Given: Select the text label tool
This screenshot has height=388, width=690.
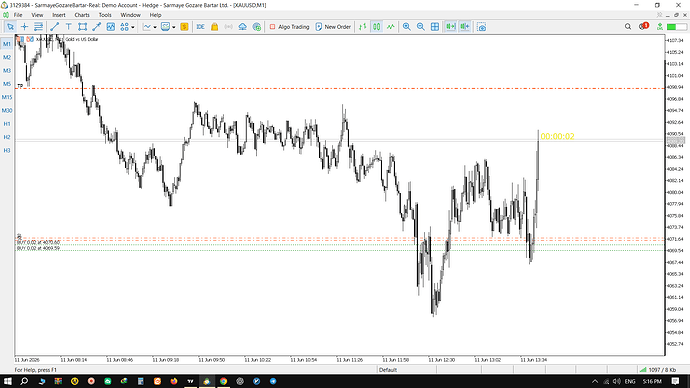Looking at the screenshot, I should tap(69, 27).
